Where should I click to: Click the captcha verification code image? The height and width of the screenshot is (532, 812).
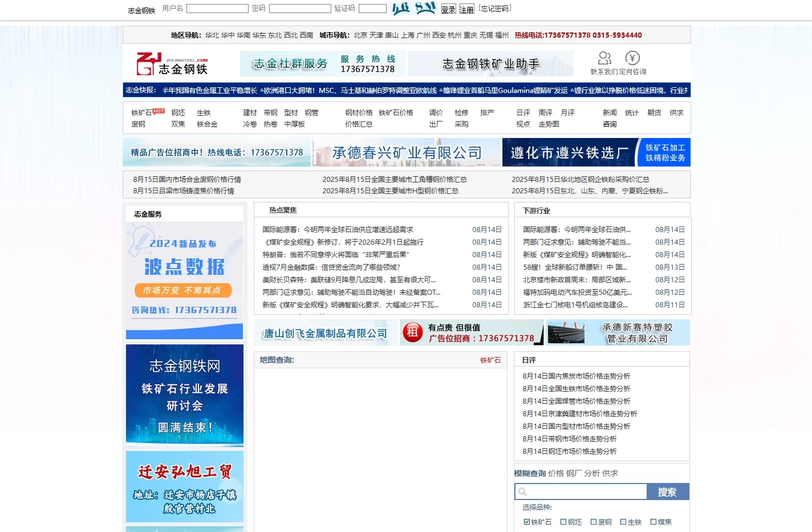point(414,8)
